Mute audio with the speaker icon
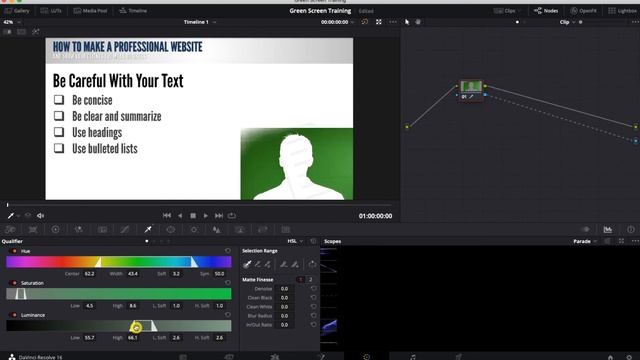640x360 pixels. (40, 216)
